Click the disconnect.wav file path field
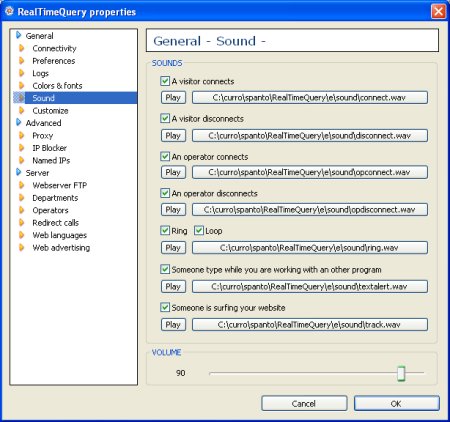 (310, 136)
